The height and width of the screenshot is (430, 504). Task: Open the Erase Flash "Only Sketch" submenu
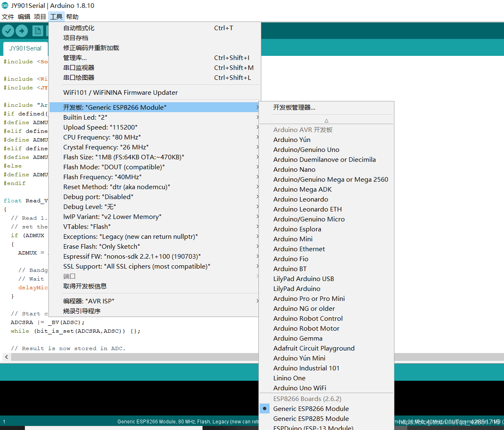click(x=155, y=246)
